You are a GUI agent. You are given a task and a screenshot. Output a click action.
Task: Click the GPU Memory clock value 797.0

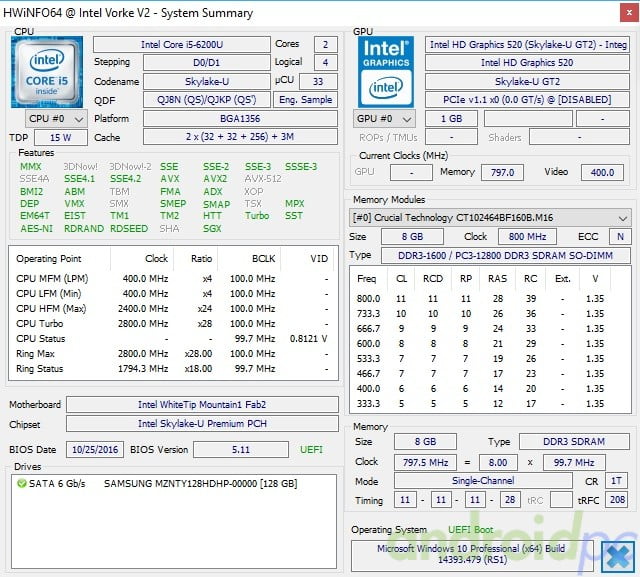502,173
